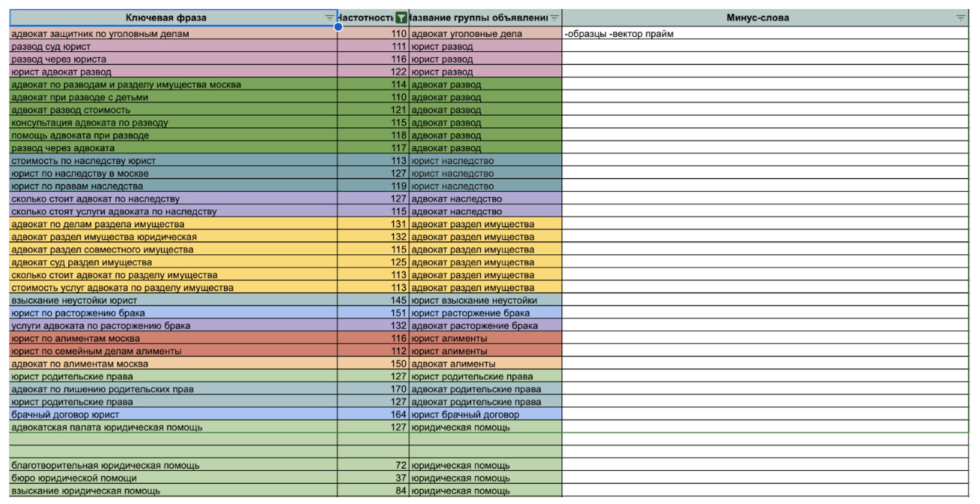This screenshot has width=980, height=504.
Task: Select cell 'адвокат по делам раздела имущества'
Action: [174, 224]
